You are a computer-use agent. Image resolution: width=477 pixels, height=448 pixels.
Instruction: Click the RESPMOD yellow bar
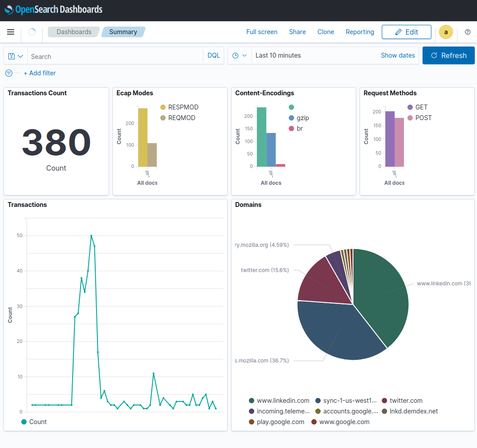(x=143, y=137)
